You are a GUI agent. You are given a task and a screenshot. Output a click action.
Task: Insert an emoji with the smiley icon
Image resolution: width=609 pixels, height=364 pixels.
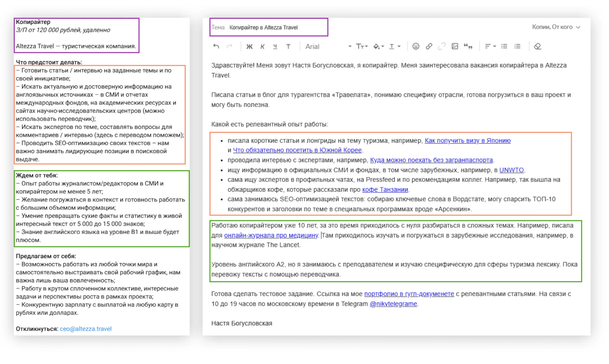click(416, 46)
